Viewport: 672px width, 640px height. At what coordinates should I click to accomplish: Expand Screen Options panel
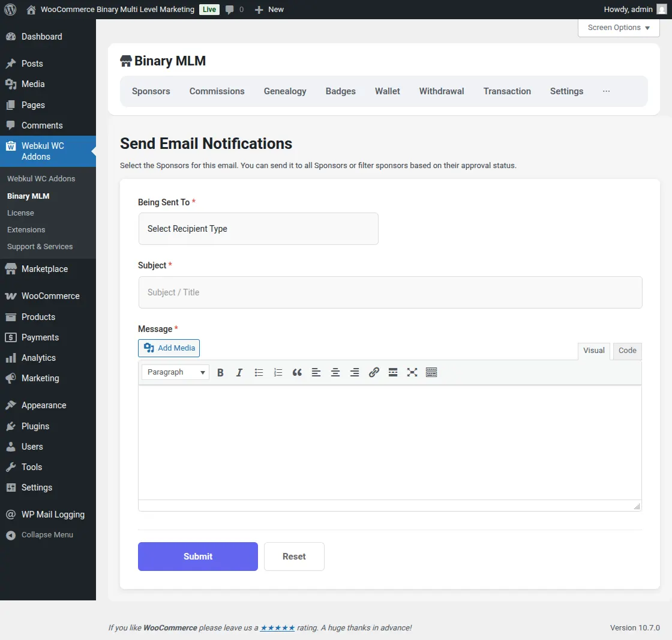point(619,28)
